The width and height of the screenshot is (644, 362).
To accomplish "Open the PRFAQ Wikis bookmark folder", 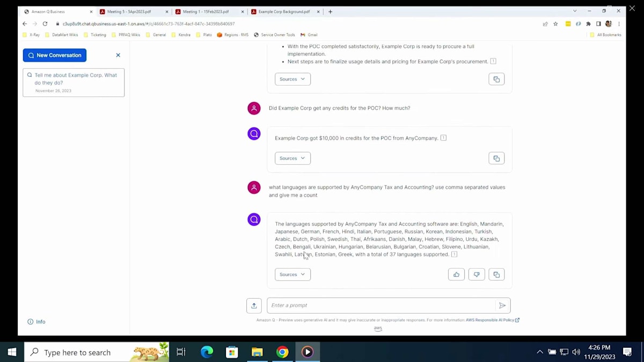I will pos(126,35).
